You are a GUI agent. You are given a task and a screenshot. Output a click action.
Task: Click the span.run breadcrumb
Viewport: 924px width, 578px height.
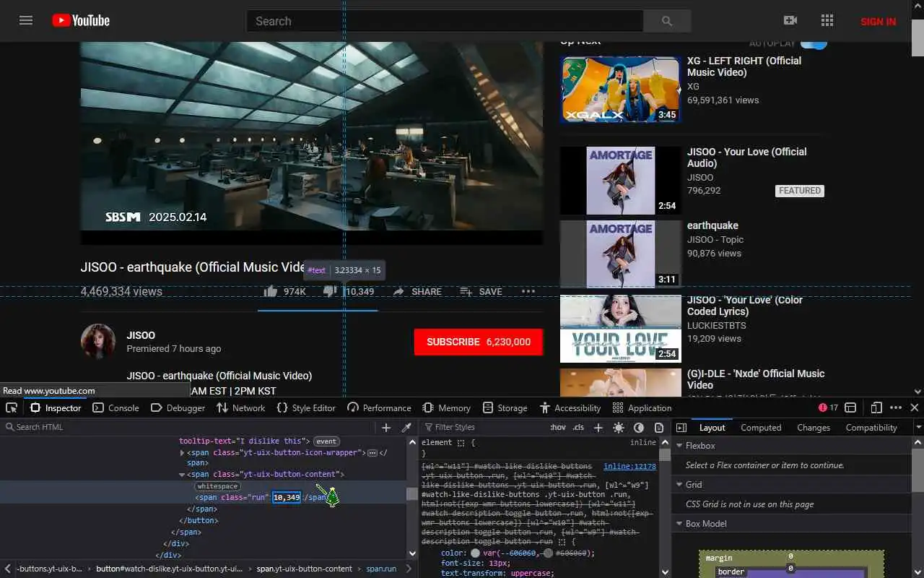[x=381, y=569]
